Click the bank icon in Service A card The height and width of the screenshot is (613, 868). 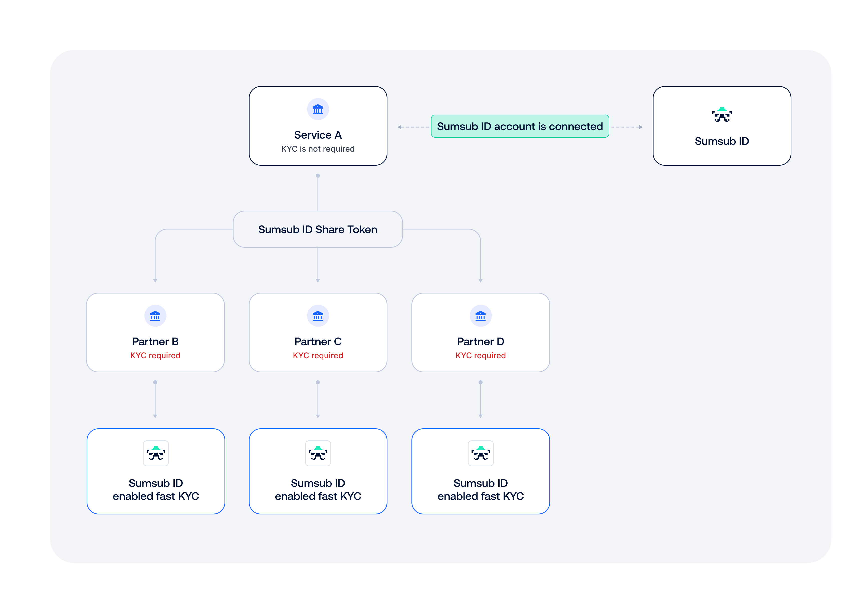point(318,109)
